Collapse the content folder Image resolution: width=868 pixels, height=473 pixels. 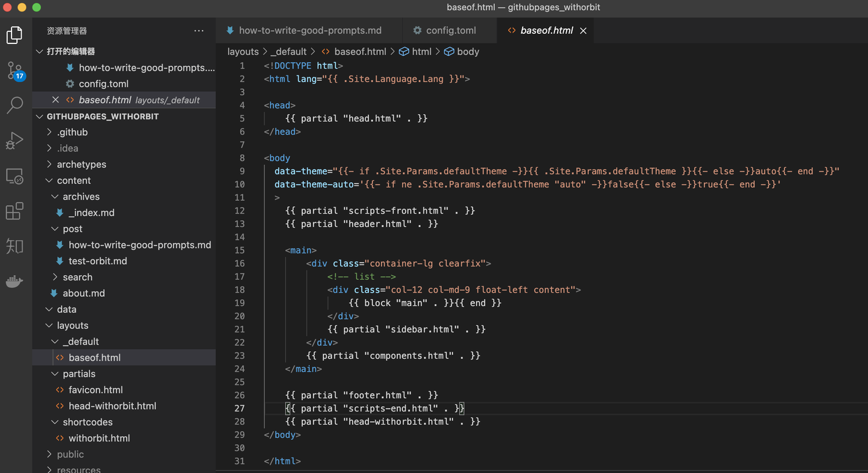tap(74, 180)
